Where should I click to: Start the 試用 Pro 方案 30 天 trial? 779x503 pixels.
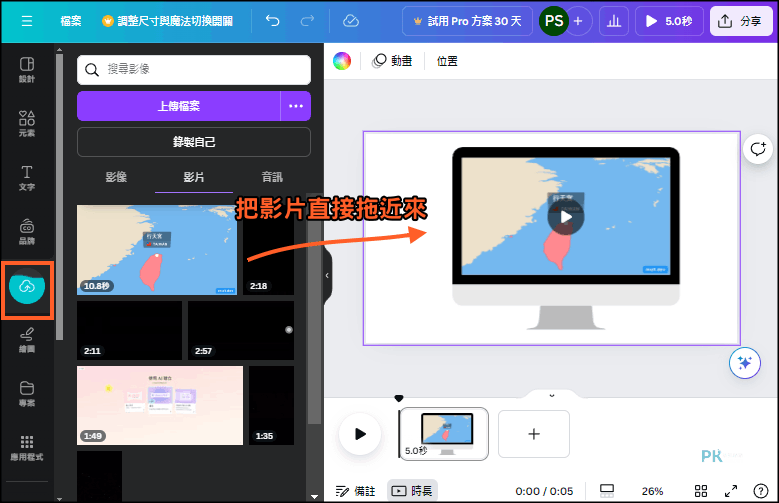(467, 21)
